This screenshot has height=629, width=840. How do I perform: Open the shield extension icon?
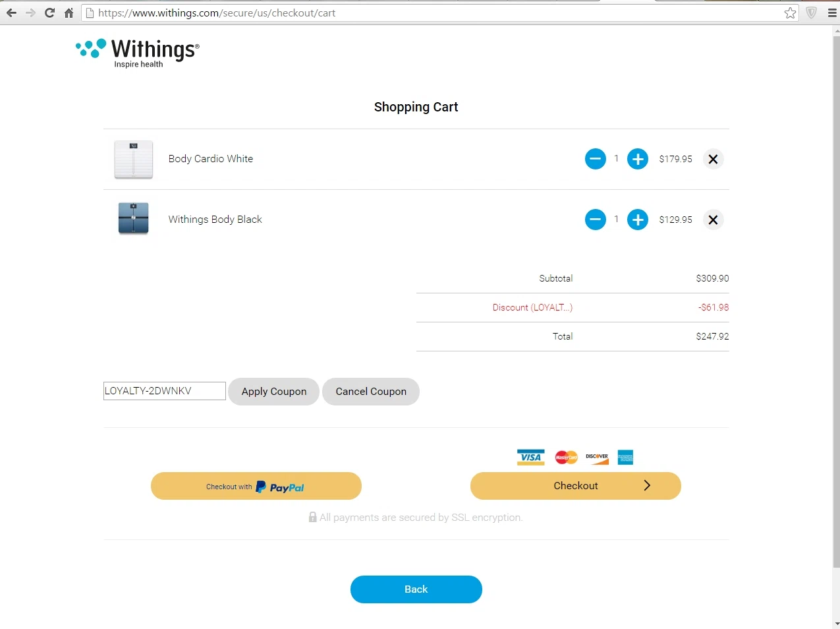tap(812, 13)
